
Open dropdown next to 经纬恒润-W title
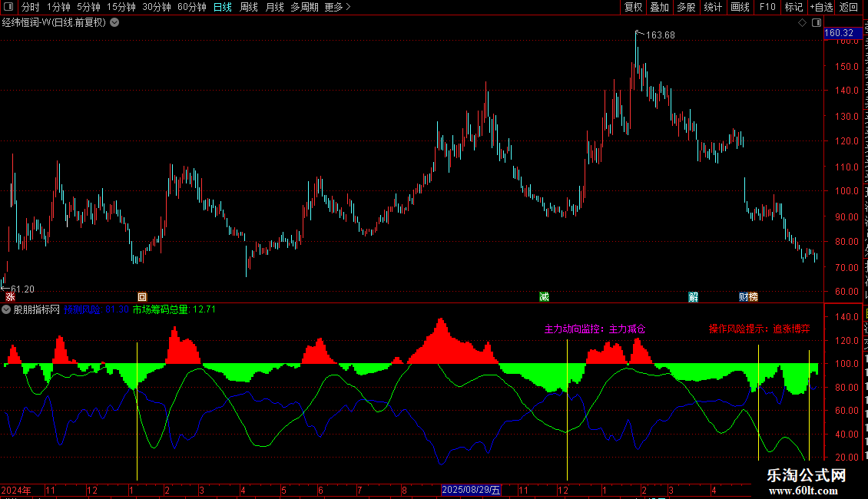point(114,23)
